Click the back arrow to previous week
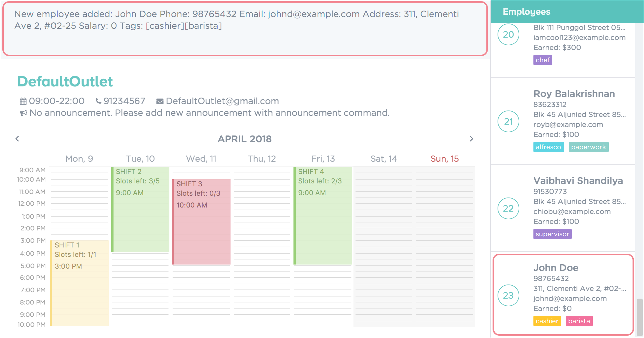Viewport: 644px width, 338px height. [x=17, y=138]
